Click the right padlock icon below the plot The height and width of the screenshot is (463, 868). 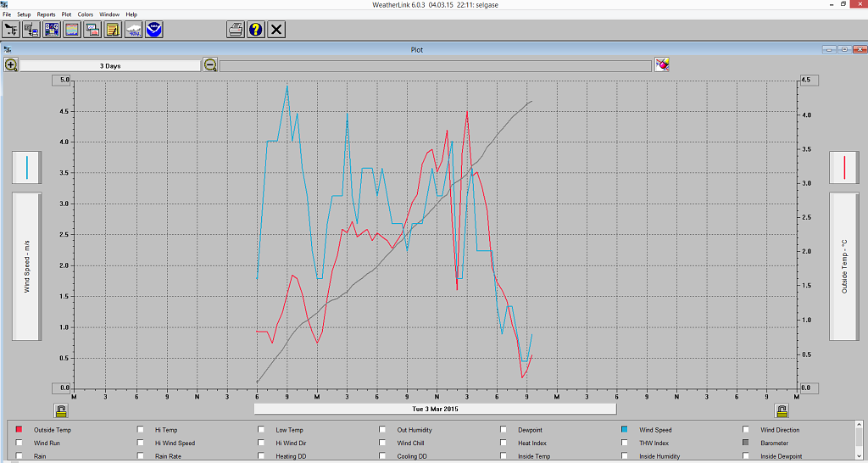pyautogui.click(x=782, y=410)
